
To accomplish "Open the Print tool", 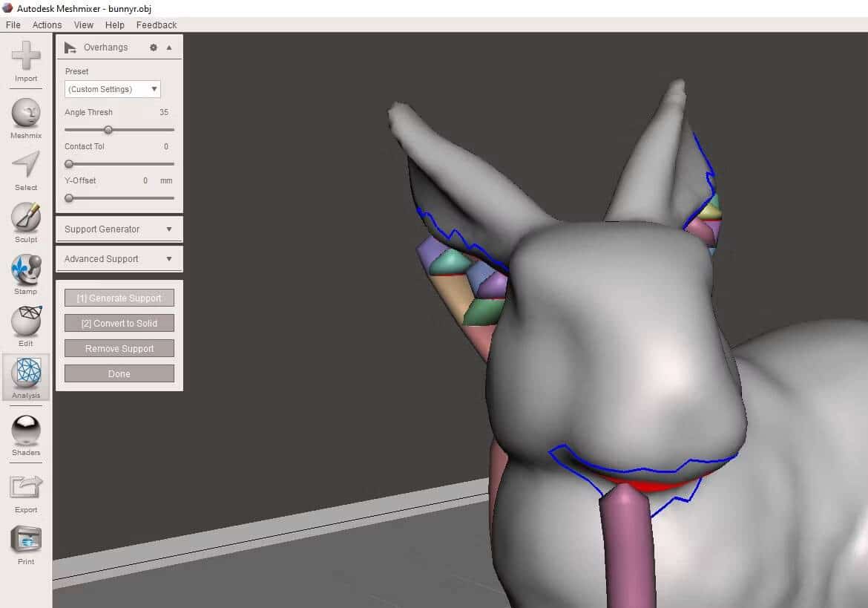I will [x=26, y=540].
